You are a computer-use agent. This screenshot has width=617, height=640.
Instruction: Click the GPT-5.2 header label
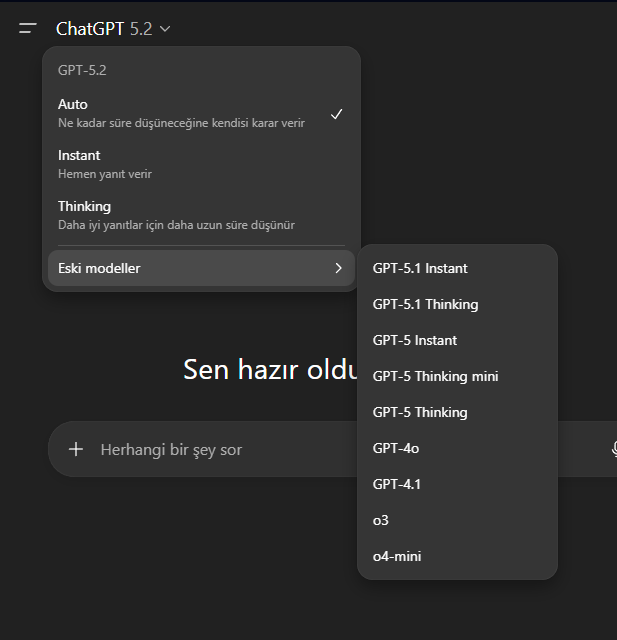click(x=82, y=70)
